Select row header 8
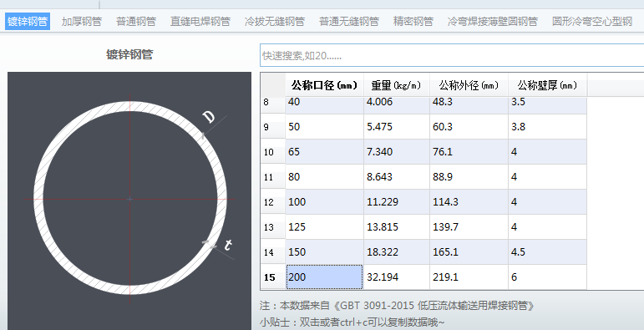The width and height of the screenshot is (644, 330). click(273, 105)
